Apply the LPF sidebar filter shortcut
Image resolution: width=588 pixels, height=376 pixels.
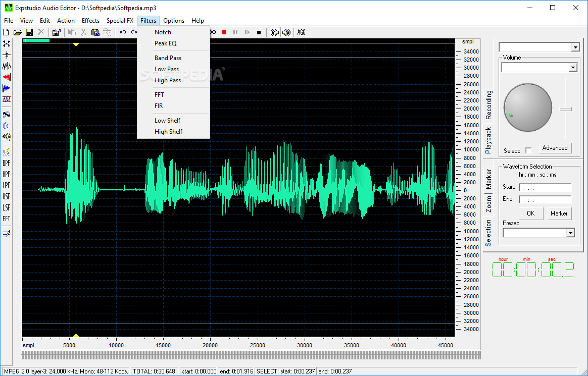pyautogui.click(x=7, y=185)
